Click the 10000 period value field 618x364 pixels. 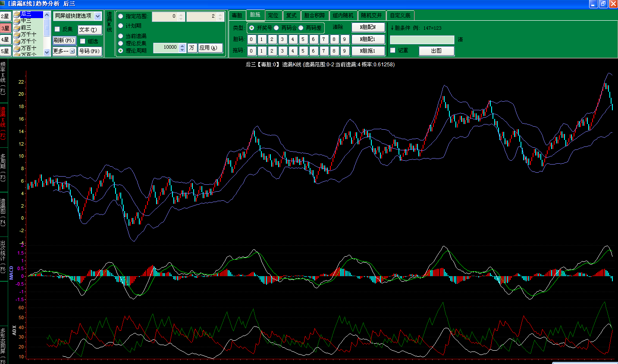click(166, 47)
